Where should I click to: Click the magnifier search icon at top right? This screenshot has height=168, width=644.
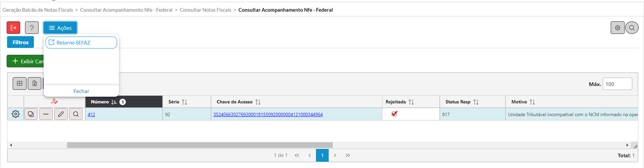click(632, 28)
